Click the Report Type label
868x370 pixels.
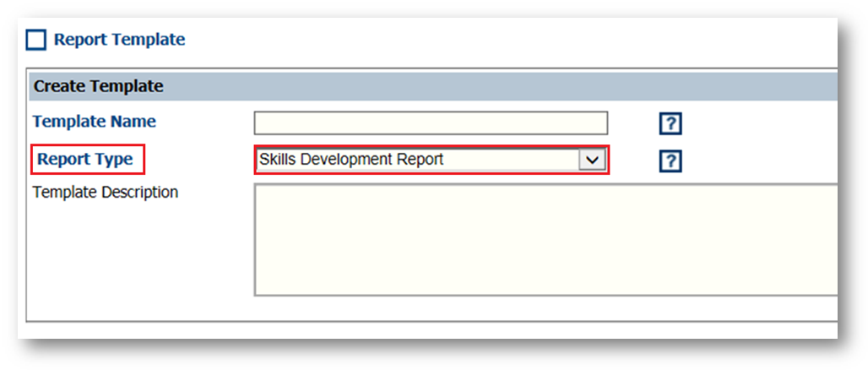(x=85, y=159)
